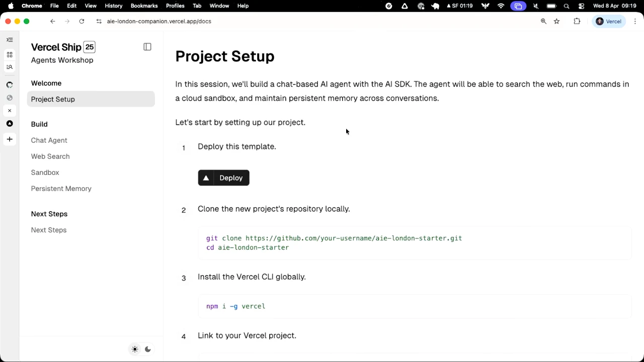Viewport: 644px width, 362px height.
Task: Open the Vercel profile chip
Action: point(609,21)
